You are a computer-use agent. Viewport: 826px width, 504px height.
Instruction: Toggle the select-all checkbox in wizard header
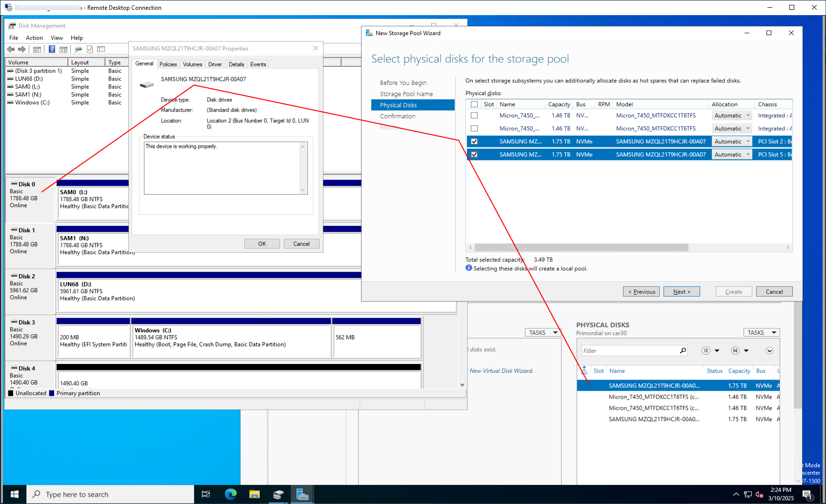coord(474,104)
